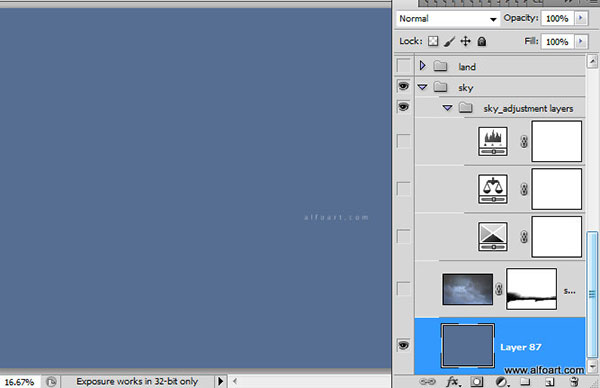600x388 pixels.
Task: Click the layer style fx icon
Action: (x=453, y=381)
